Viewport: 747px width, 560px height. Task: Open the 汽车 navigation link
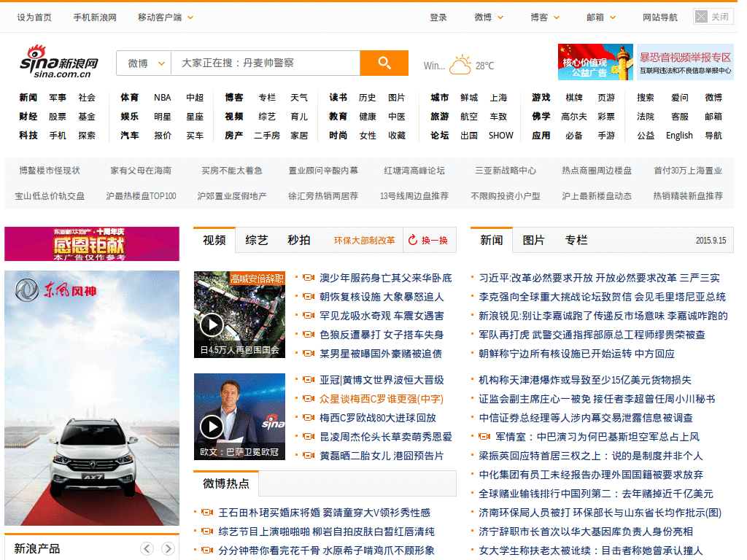(129, 136)
